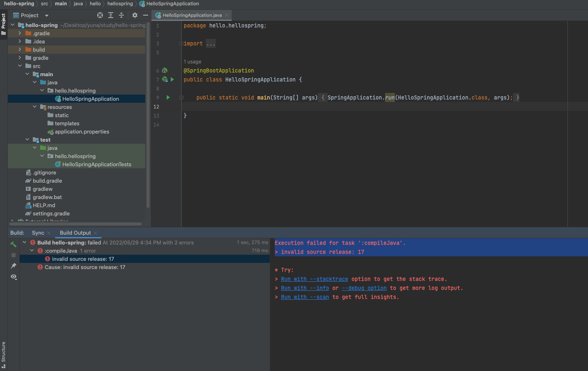The height and width of the screenshot is (371, 588).
Task: Collapse the hello-spring project root
Action: (x=12, y=25)
